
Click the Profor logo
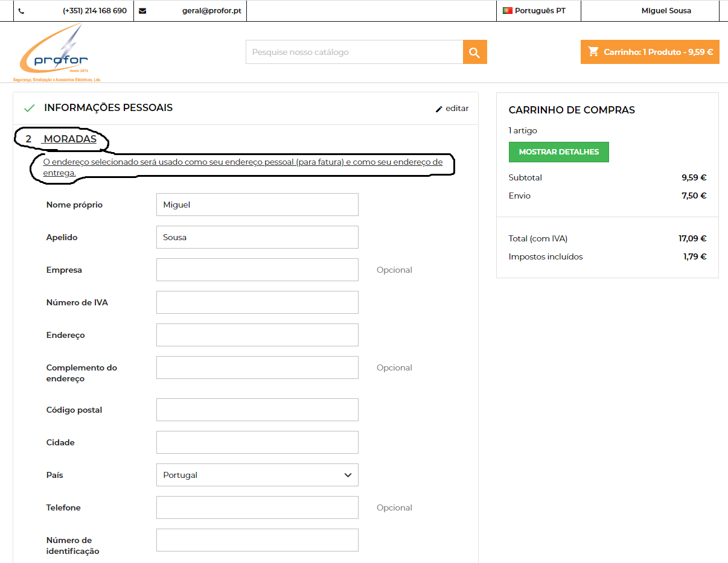click(57, 53)
